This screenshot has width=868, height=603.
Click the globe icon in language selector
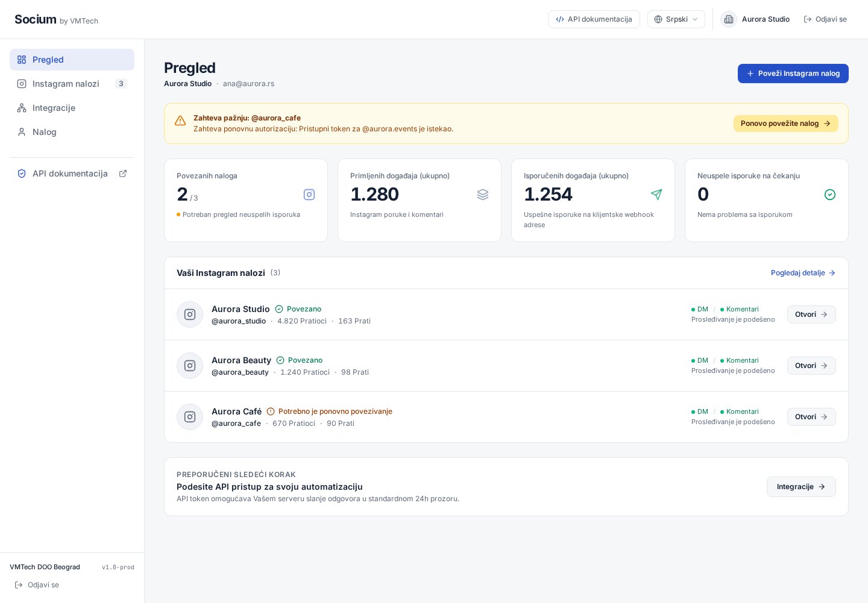click(x=658, y=19)
